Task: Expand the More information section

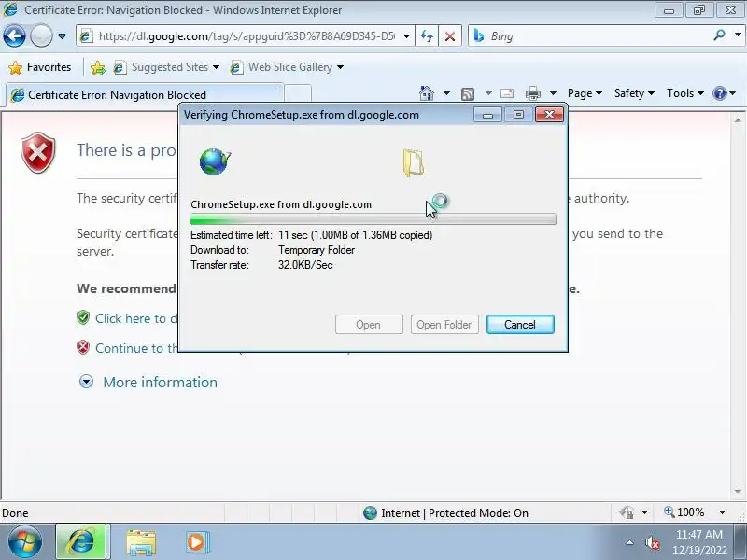Action: click(x=160, y=382)
